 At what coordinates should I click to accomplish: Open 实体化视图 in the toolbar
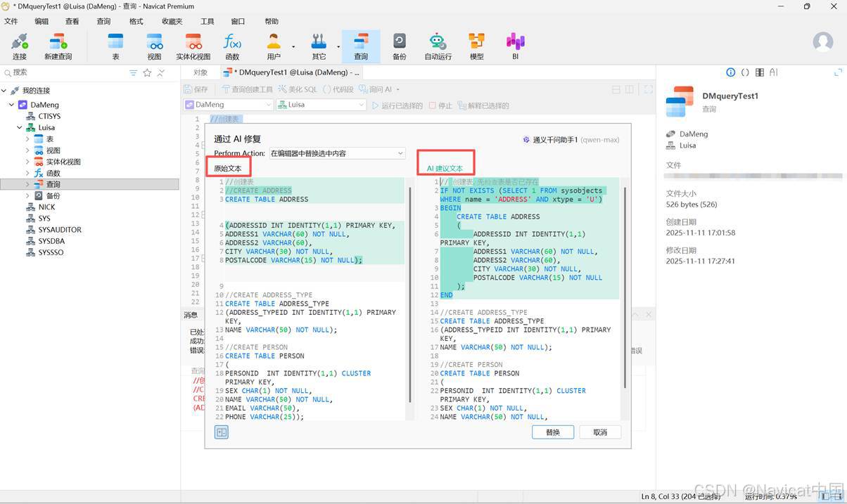coord(193,46)
